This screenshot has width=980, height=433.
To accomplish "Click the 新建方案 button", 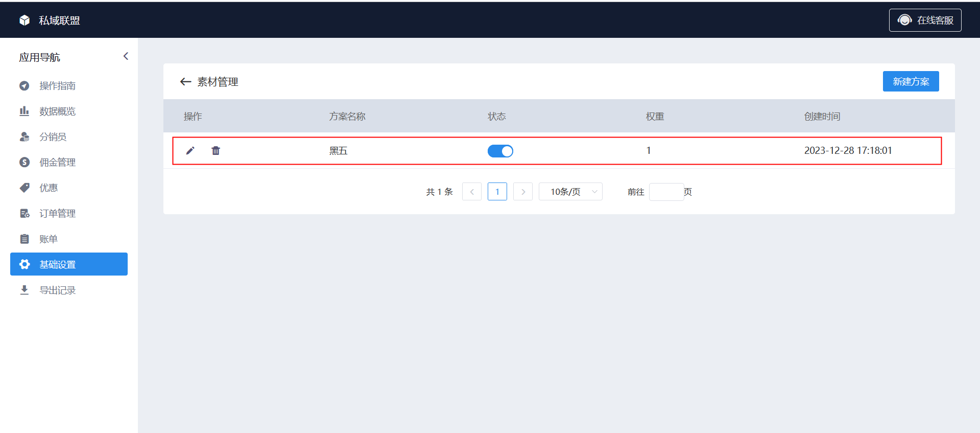I will click(911, 81).
